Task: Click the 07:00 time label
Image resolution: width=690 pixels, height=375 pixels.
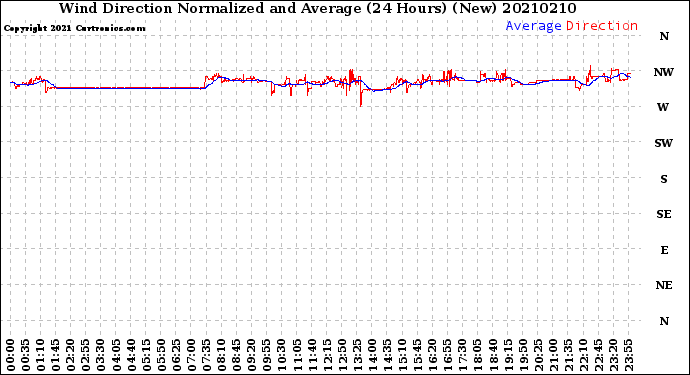Action: (191, 355)
